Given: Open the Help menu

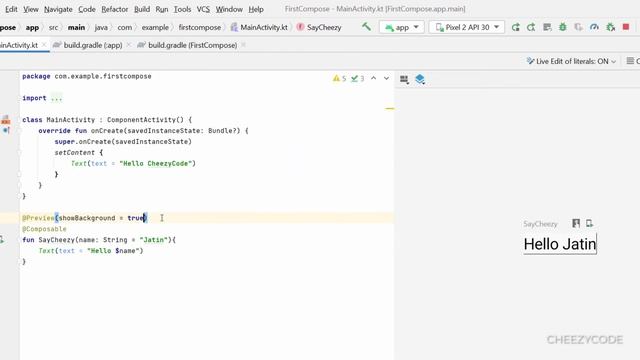Looking at the screenshot, I should coord(256,9).
